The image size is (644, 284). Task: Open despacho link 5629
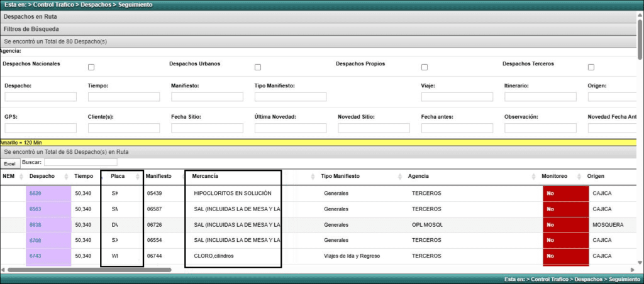[35, 193]
